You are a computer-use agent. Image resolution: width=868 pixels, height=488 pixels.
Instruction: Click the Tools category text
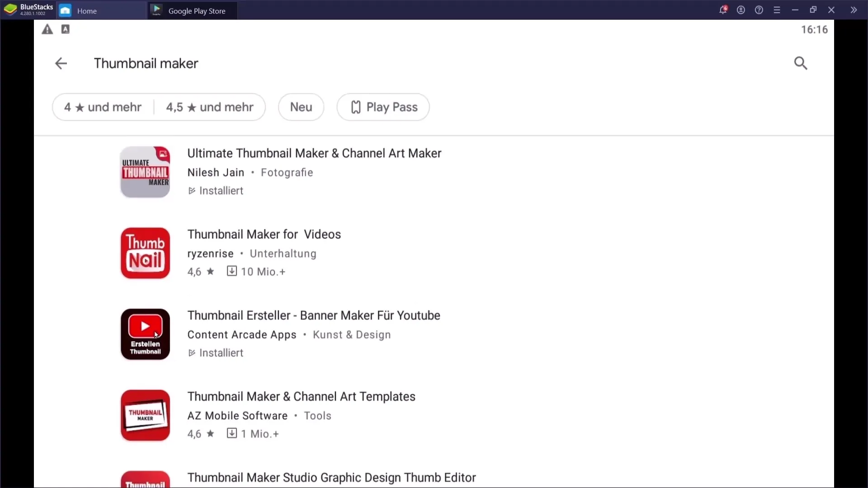pyautogui.click(x=317, y=416)
